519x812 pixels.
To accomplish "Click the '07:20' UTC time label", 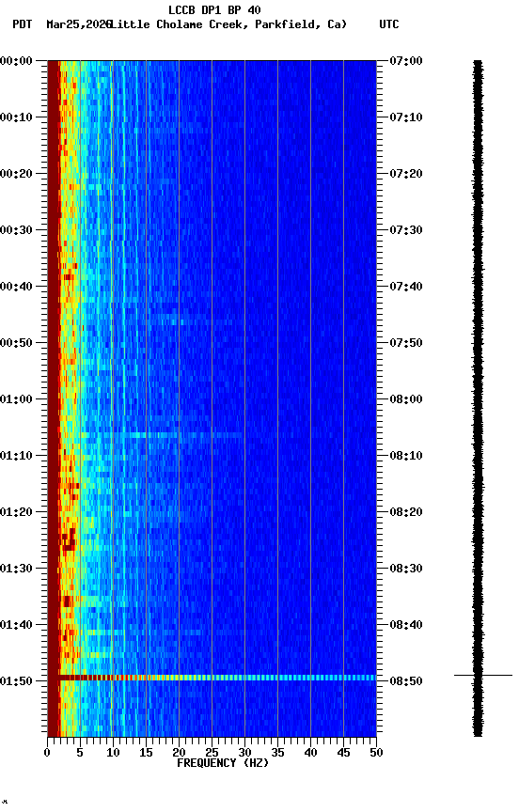I will [406, 174].
